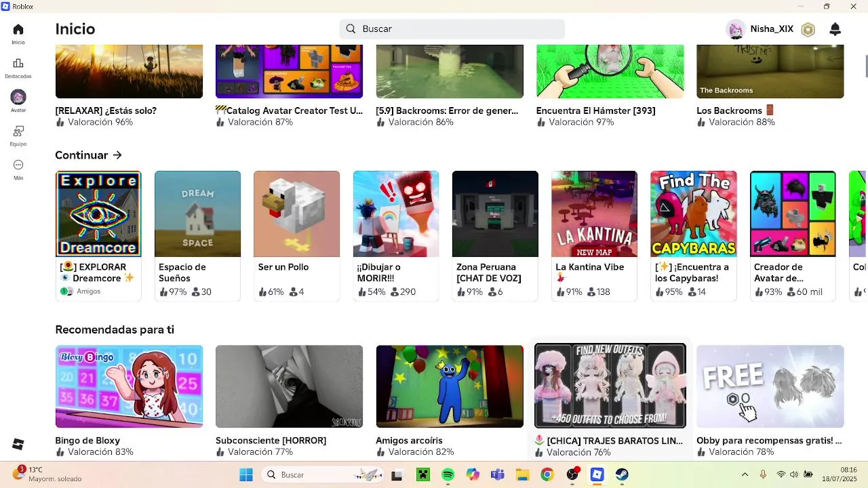This screenshot has height=488, width=868.
Task: Click the page vertical scrollbar thumb
Action: pos(865,67)
